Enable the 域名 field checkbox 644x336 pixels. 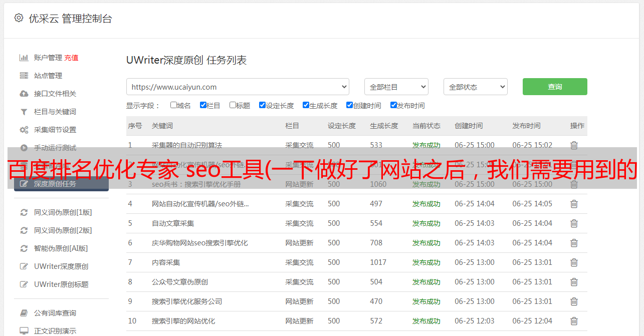coord(173,105)
